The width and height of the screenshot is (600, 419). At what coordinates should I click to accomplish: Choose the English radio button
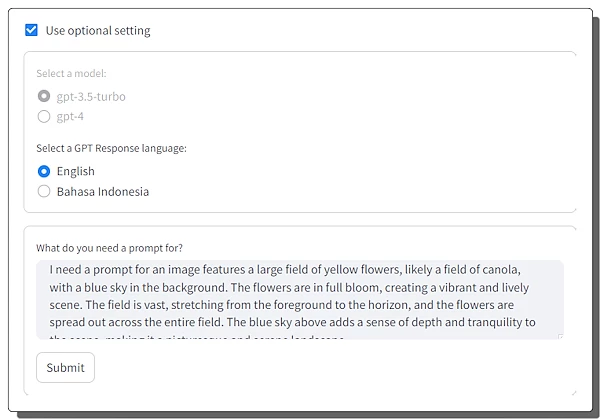point(43,171)
